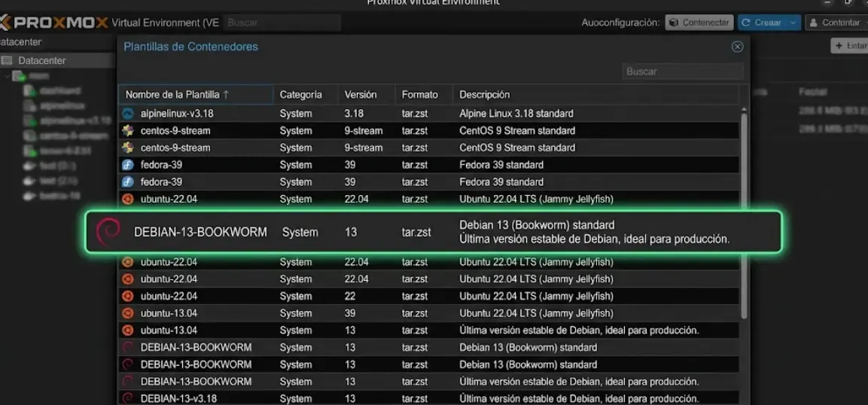
Task: Focus the Buscar field next to Virtual Environment
Action: tap(282, 23)
